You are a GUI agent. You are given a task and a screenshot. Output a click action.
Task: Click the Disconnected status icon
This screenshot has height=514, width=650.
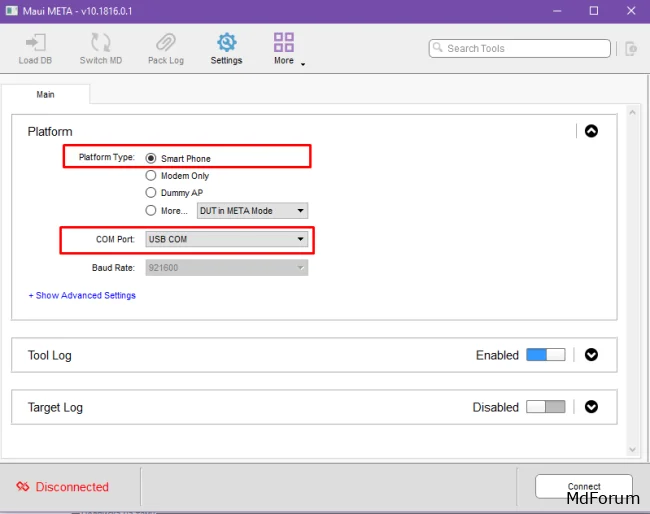click(x=22, y=487)
